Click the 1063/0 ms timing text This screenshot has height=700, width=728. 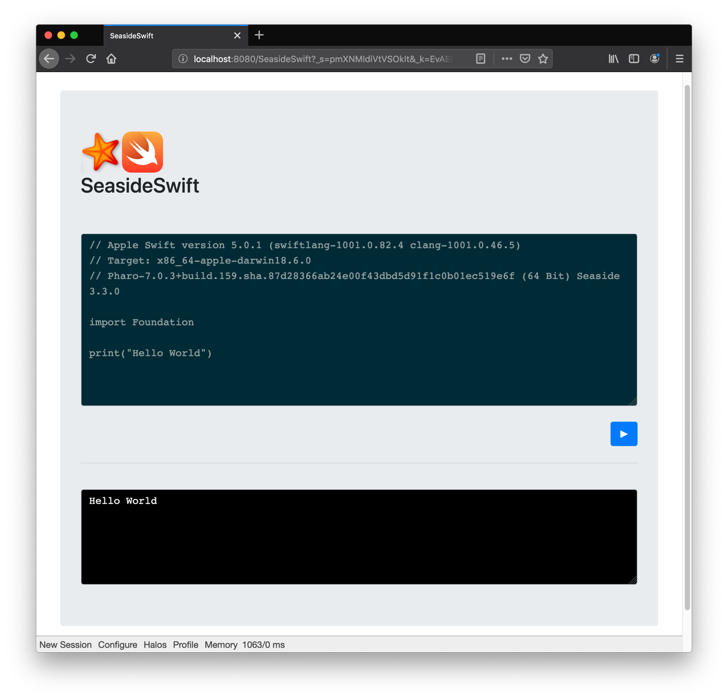263,644
